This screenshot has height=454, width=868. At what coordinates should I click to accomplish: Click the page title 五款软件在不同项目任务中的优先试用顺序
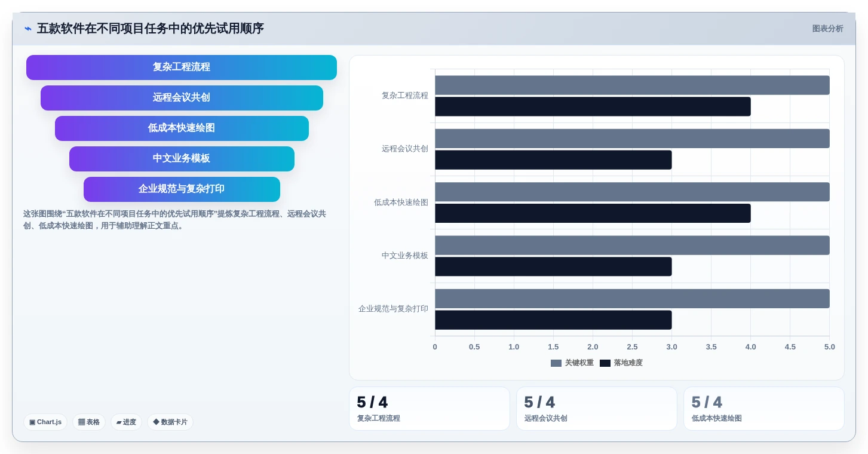coord(151,29)
